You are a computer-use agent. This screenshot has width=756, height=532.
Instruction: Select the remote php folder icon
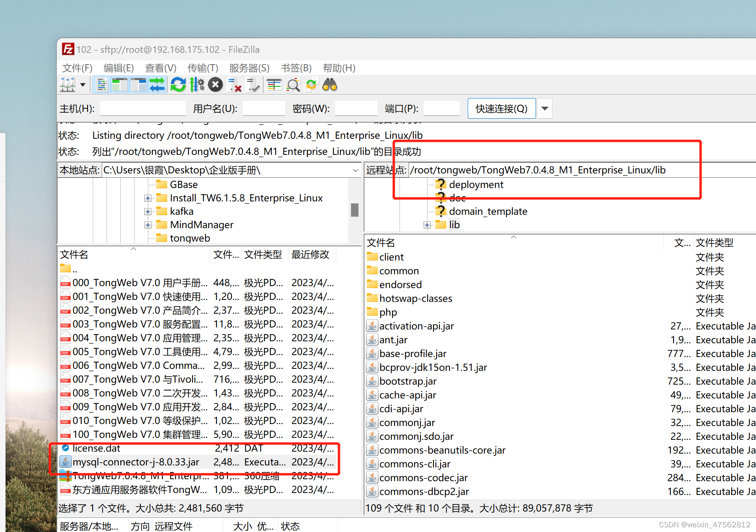pyautogui.click(x=372, y=312)
